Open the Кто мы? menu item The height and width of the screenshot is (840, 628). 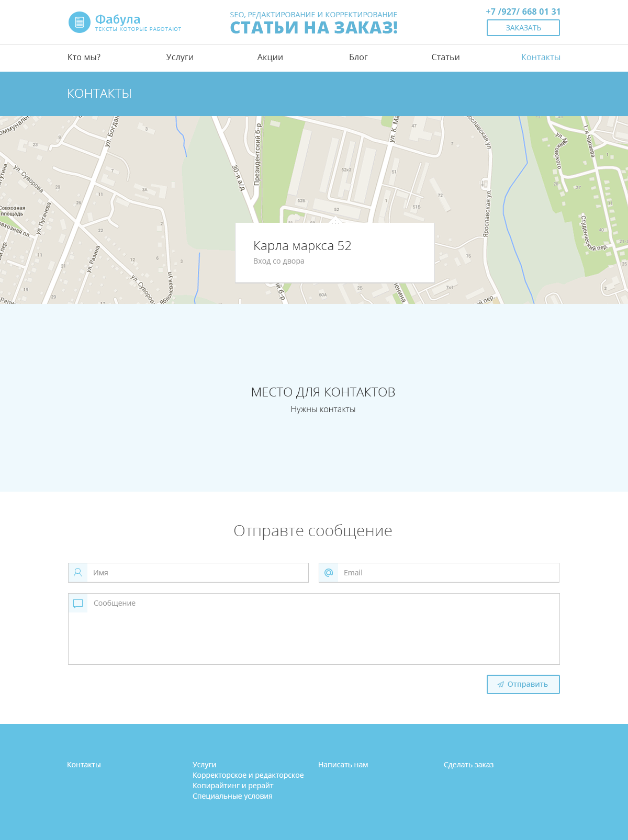(x=84, y=58)
